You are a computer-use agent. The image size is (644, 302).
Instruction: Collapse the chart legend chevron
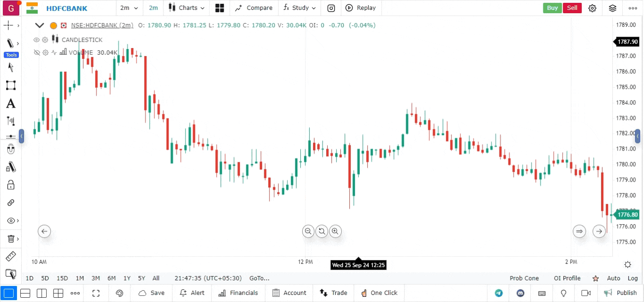coord(40,25)
